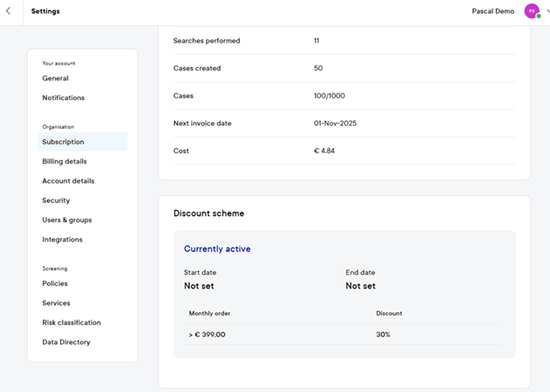The image size is (550, 392).
Task: Open the Integrations section
Action: coord(62,240)
